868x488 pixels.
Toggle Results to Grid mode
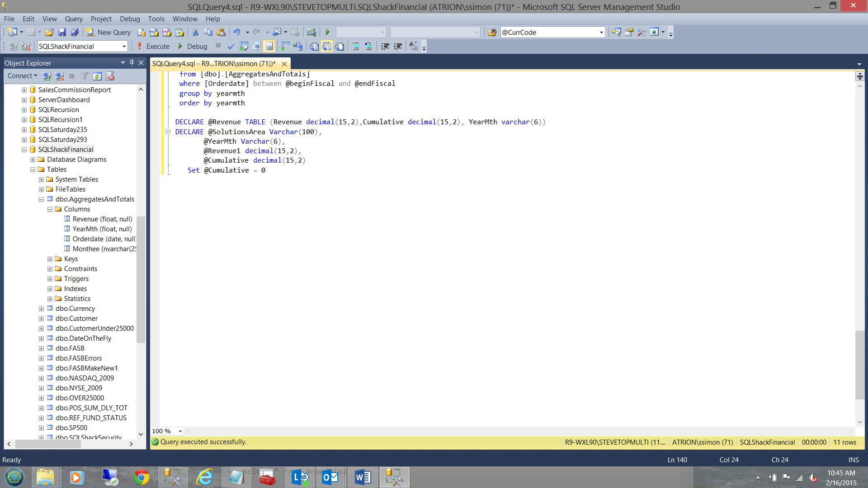pos(326,46)
